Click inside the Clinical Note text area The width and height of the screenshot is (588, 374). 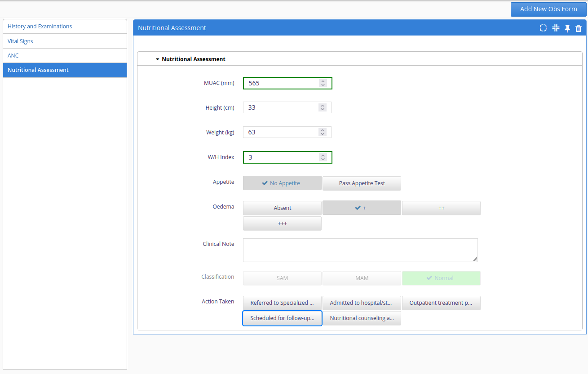(x=360, y=250)
